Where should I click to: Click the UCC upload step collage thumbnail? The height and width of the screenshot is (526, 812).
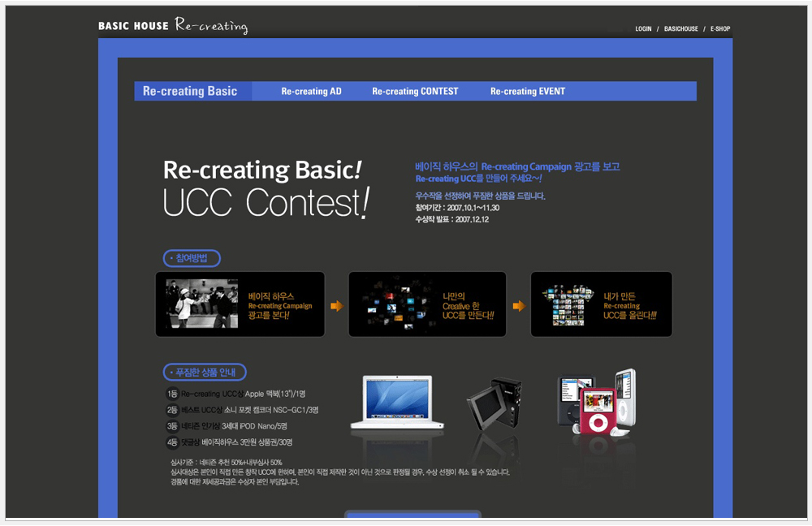[568, 304]
